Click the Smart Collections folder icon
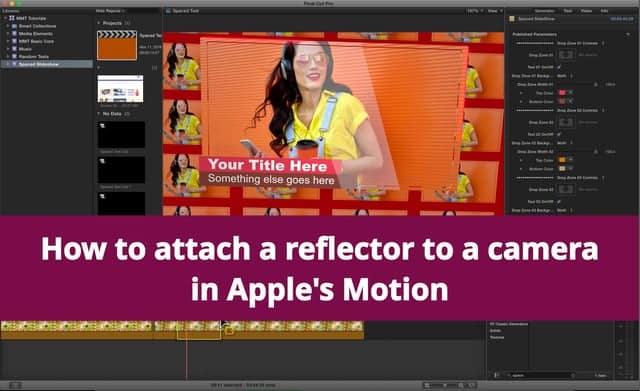 tap(14, 26)
